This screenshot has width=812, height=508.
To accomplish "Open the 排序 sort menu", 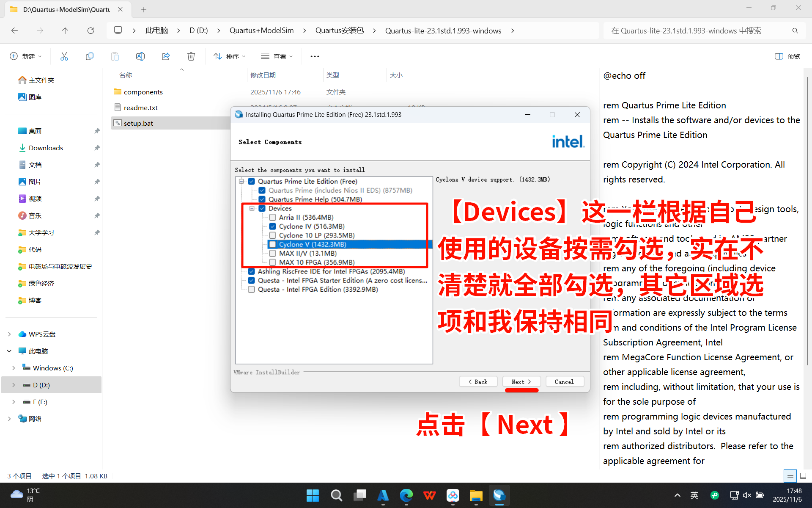I will click(230, 56).
